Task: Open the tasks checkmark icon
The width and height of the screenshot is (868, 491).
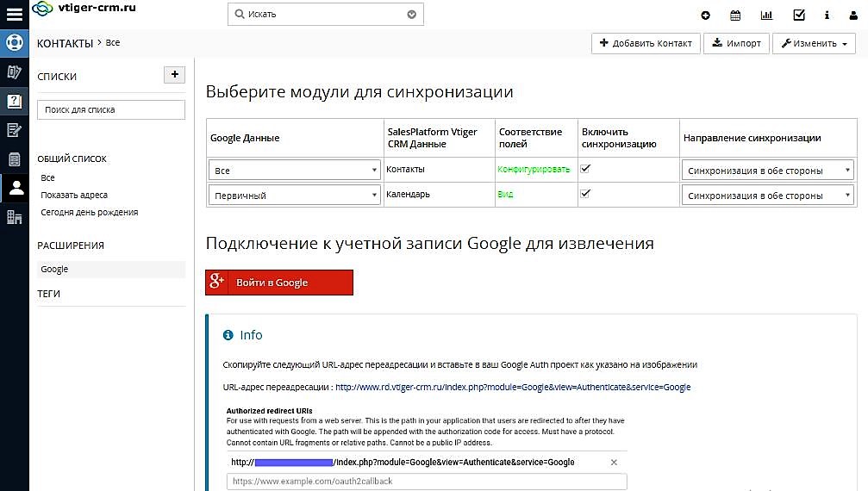Action: click(798, 15)
